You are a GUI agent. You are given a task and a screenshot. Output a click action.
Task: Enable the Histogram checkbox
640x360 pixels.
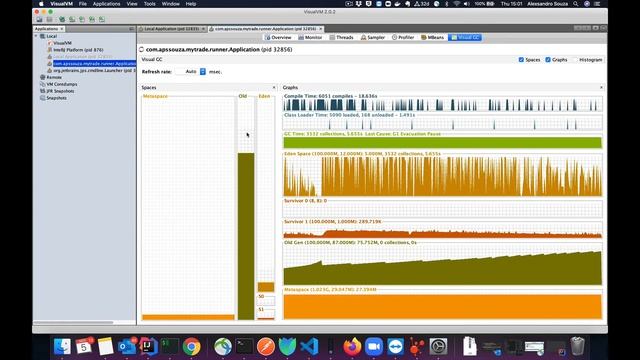[x=575, y=60]
